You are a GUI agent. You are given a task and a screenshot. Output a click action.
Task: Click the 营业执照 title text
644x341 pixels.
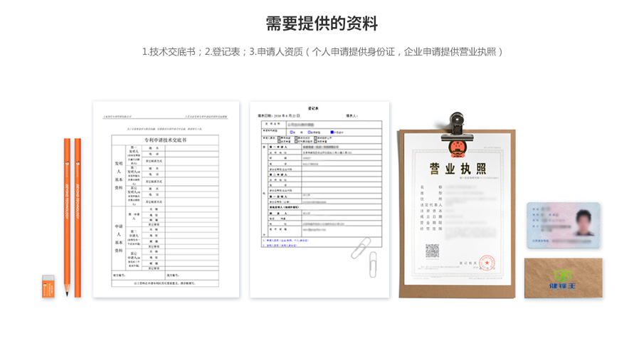coord(458,169)
